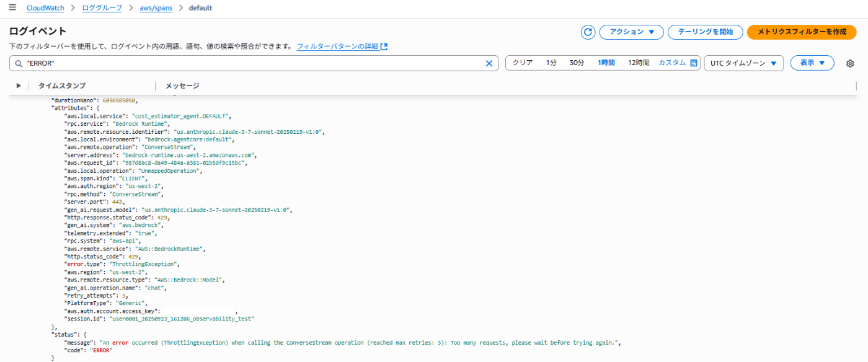The height and width of the screenshot is (362, 868).
Task: Click "AWS::BedrockRuntime" value
Action: (x=169, y=249)
